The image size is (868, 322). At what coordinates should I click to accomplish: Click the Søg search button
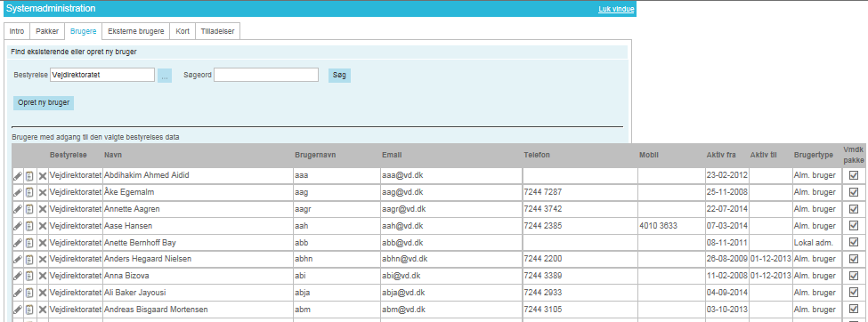click(339, 76)
